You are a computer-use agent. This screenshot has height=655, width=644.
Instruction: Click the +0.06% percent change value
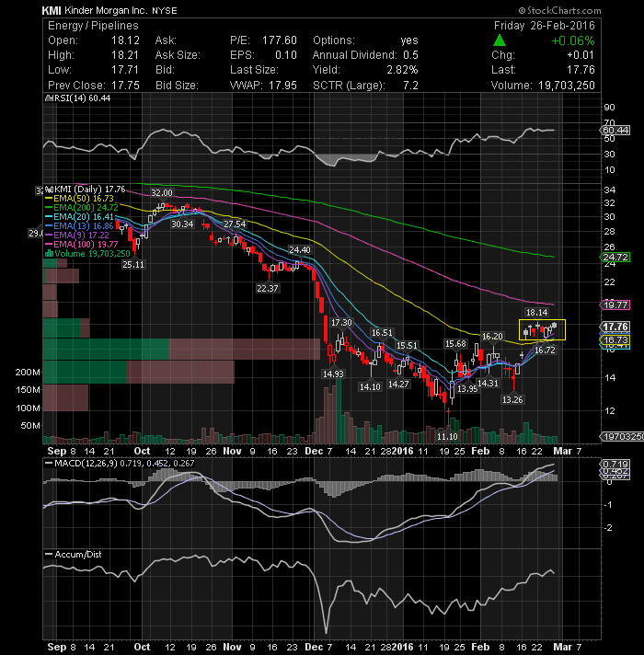pyautogui.click(x=572, y=40)
